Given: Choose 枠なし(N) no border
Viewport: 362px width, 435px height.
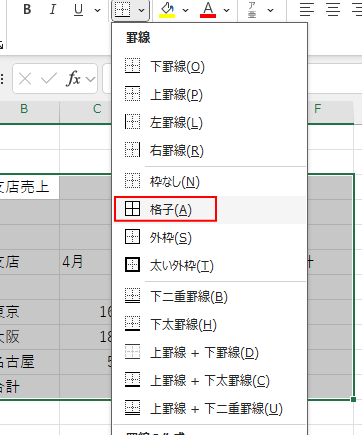Looking at the screenshot, I should click(209, 182).
